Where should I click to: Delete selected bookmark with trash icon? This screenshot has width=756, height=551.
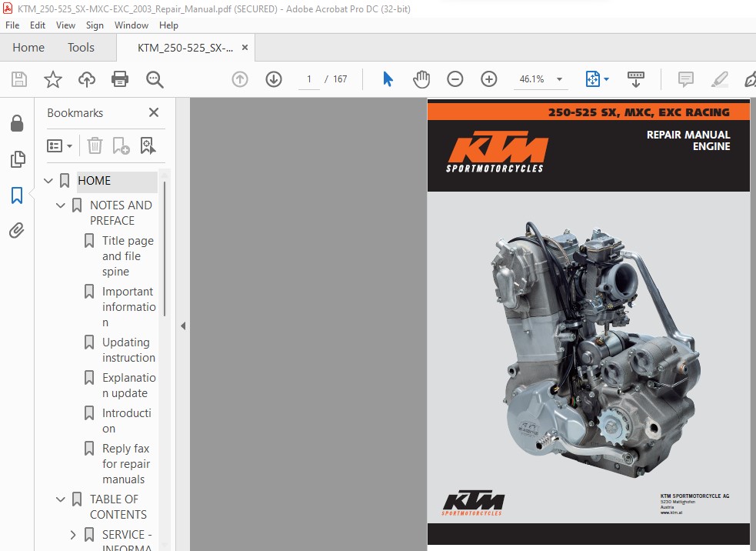tap(95, 145)
